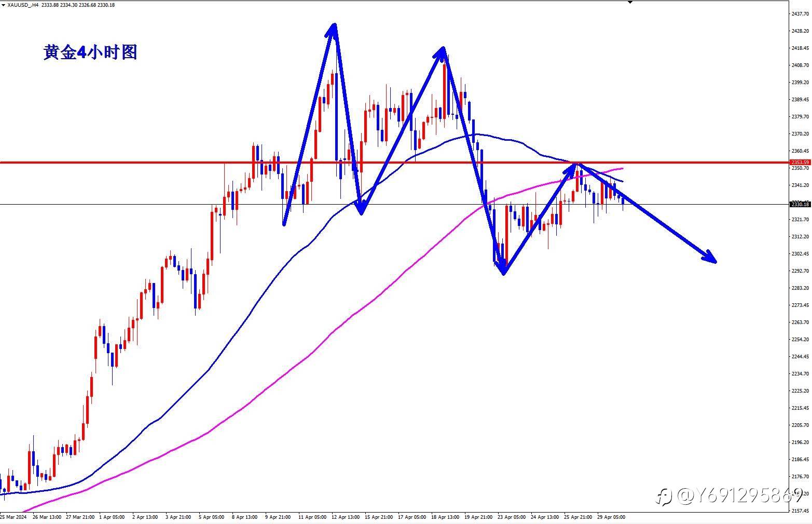
Task: Click the 2370.20 price axis label
Action: 801,134
